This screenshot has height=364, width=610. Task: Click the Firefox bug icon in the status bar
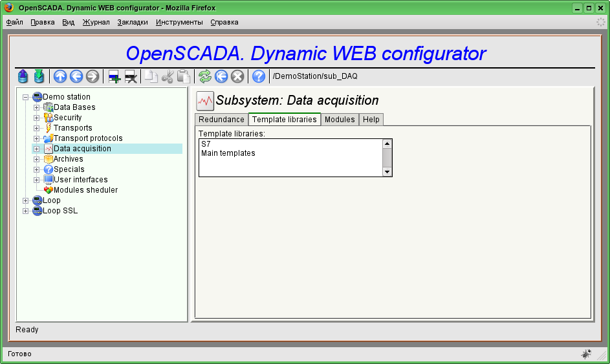point(586,354)
